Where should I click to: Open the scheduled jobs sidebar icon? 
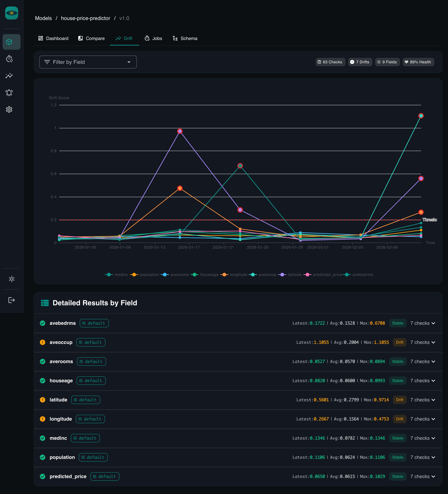[x=9, y=59]
